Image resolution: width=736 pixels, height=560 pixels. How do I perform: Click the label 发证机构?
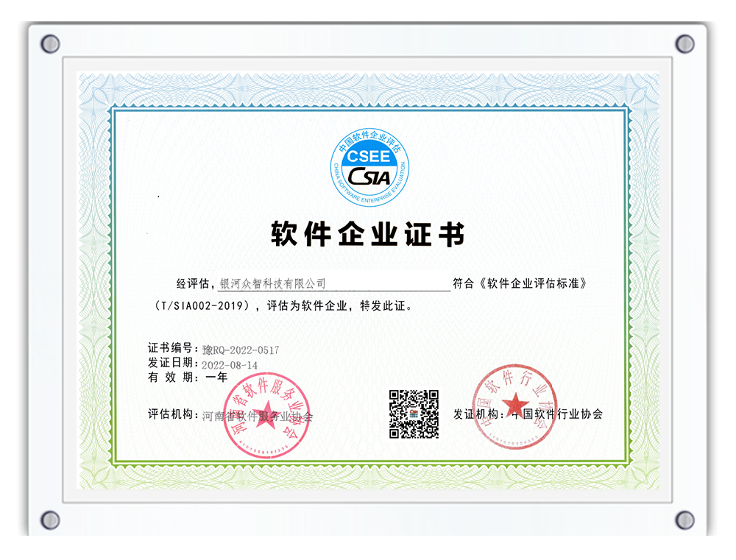(475, 414)
